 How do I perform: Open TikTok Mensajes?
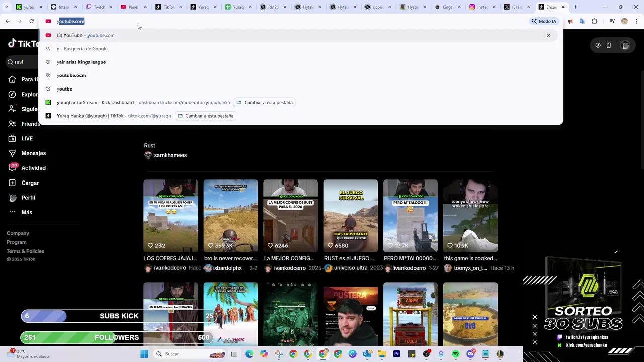coord(27,153)
